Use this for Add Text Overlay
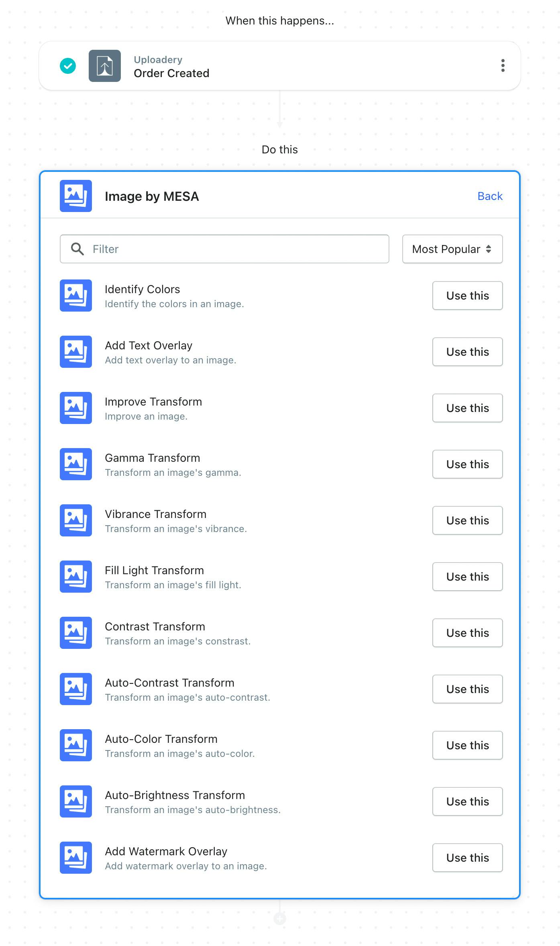 [467, 352]
